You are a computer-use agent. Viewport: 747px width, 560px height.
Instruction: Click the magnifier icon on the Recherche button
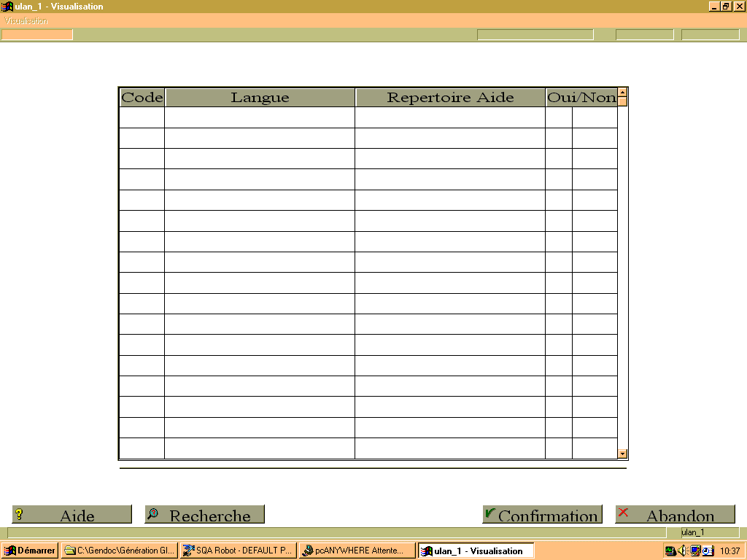click(153, 513)
